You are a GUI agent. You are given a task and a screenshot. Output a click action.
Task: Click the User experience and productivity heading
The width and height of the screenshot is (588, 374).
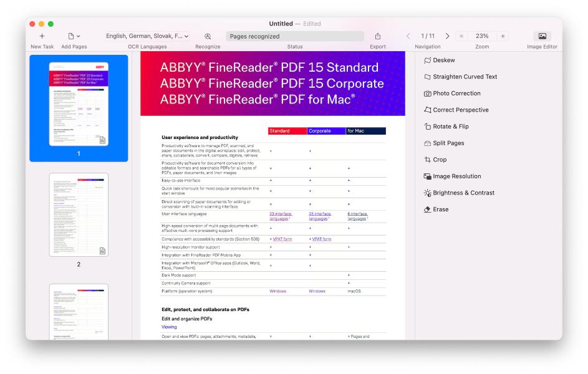pos(200,138)
